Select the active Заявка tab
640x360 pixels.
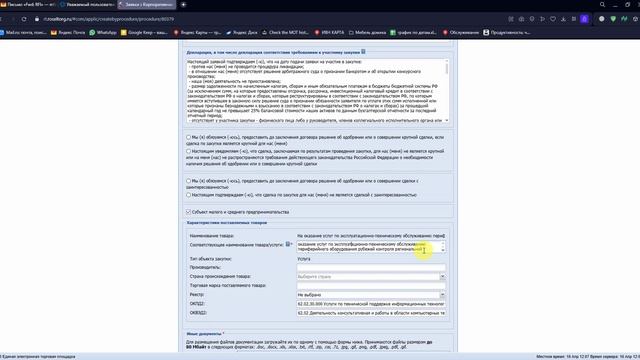pyautogui.click(x=147, y=4)
